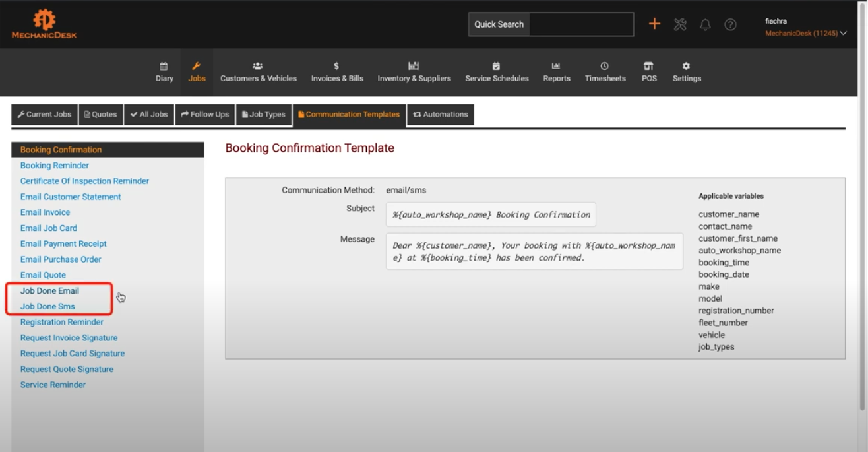
Task: Switch to the Current Jobs tab
Action: pos(44,114)
